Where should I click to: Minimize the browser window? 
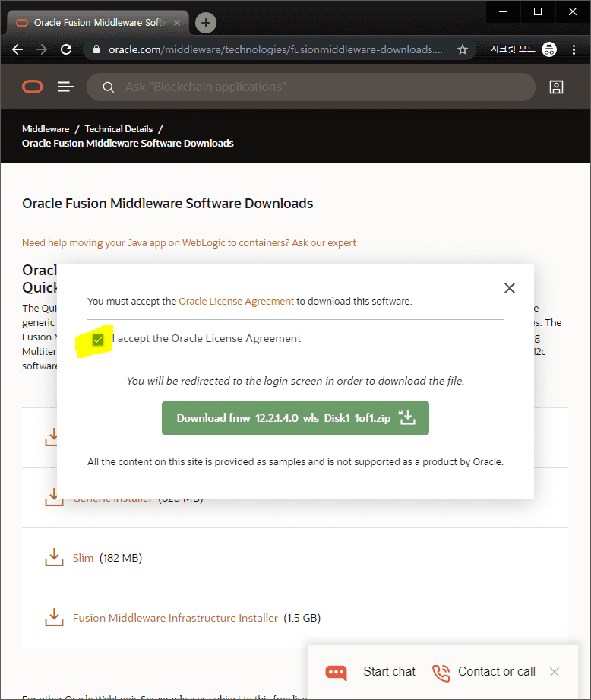tap(503, 11)
